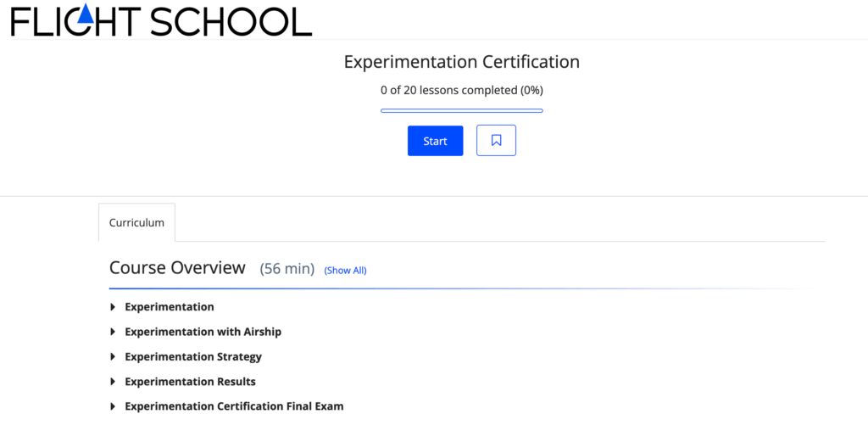
Task: Click the lesson completion progress bar
Action: [461, 110]
